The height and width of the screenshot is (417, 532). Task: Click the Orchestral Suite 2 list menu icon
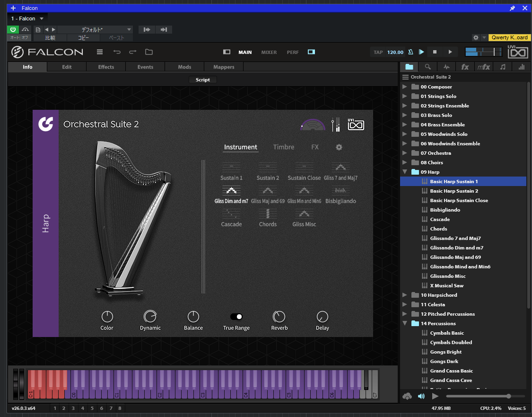coord(405,77)
